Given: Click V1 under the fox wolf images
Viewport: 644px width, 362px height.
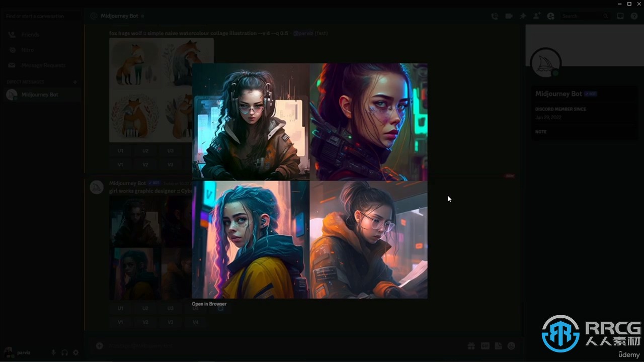Looking at the screenshot, I should point(120,164).
